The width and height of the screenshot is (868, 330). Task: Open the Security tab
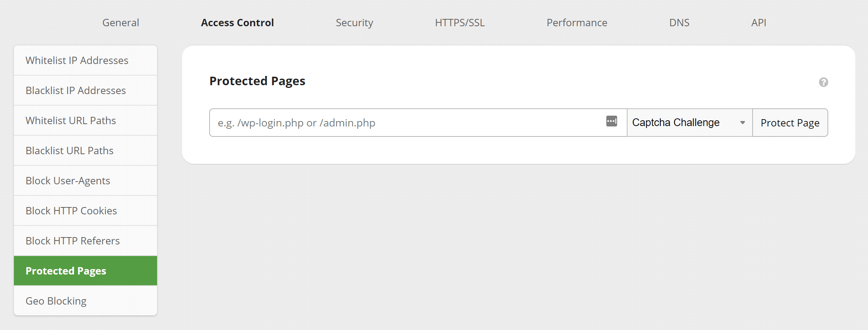point(354,23)
